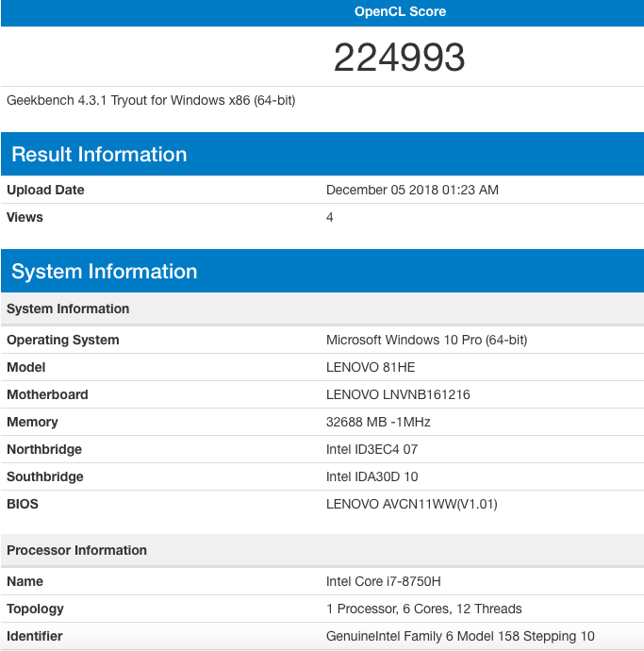Click the BIOS label

click(23, 504)
